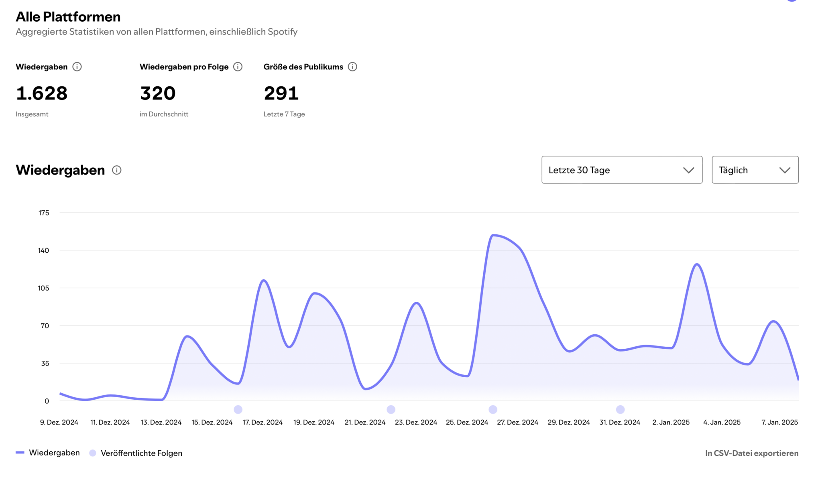
Task: Click the Veröffentlichte Folgen legend dot
Action: [93, 453]
